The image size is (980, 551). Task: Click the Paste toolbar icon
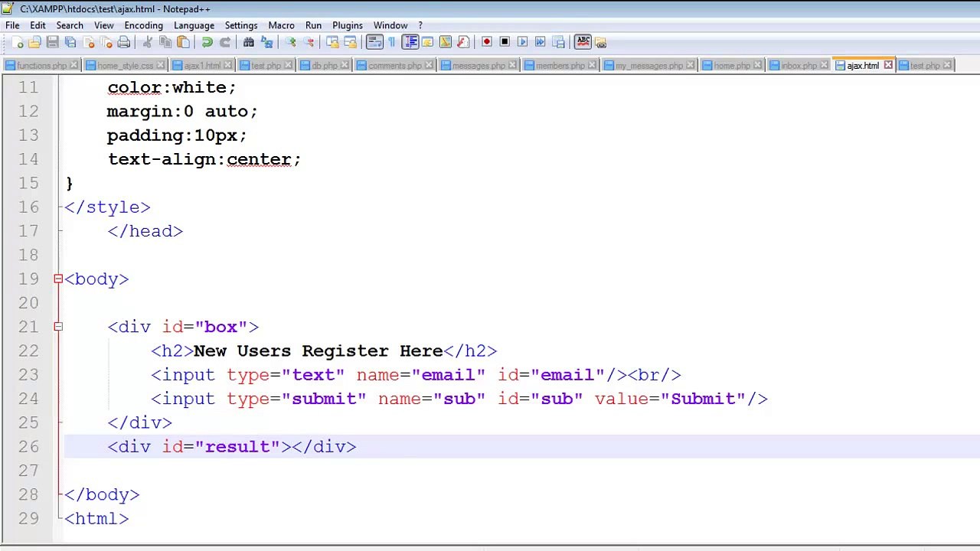pos(183,42)
